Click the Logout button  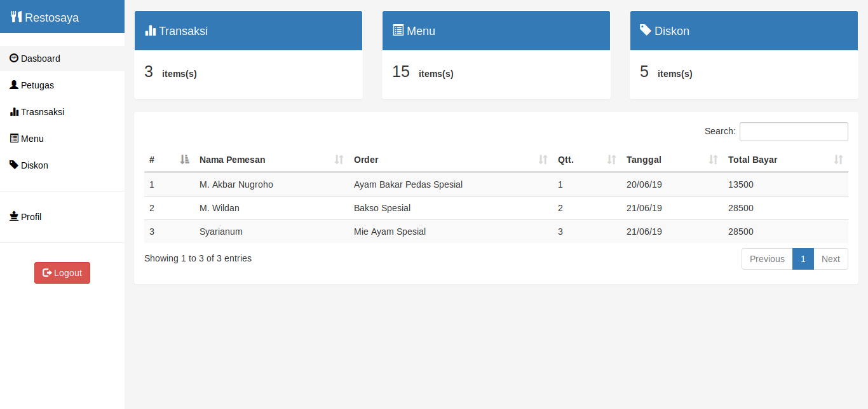tap(62, 272)
